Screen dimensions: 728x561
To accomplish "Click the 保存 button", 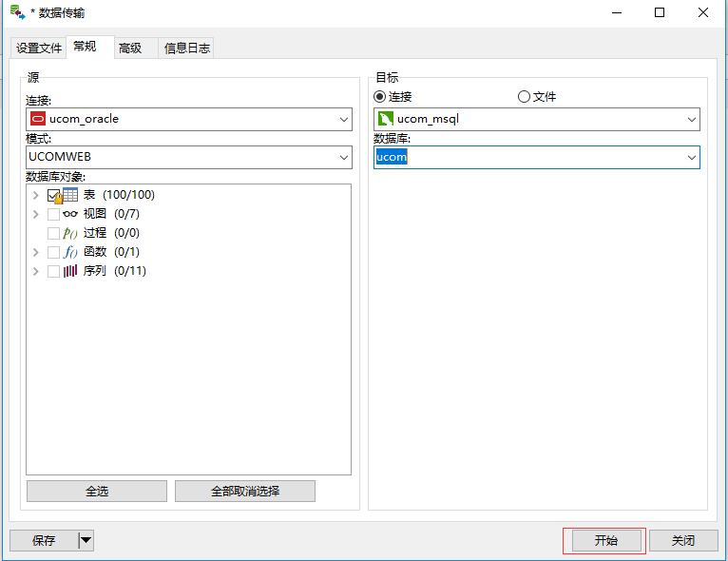I will point(44,540).
